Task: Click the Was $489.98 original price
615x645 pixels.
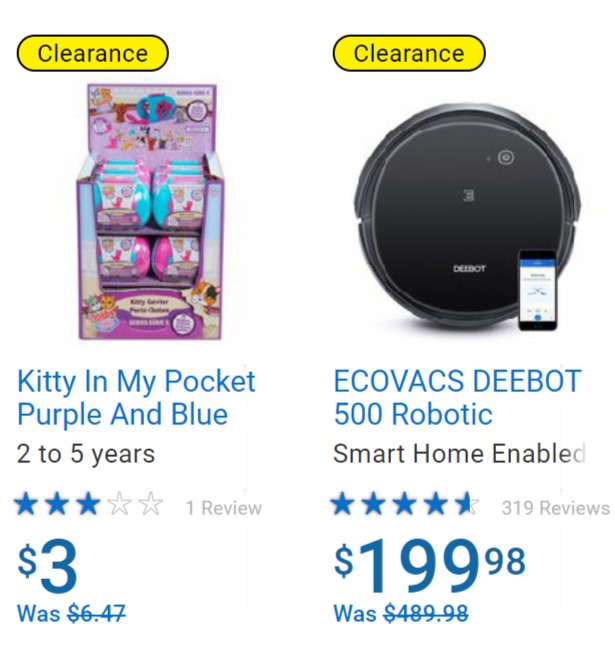Action: (x=400, y=613)
